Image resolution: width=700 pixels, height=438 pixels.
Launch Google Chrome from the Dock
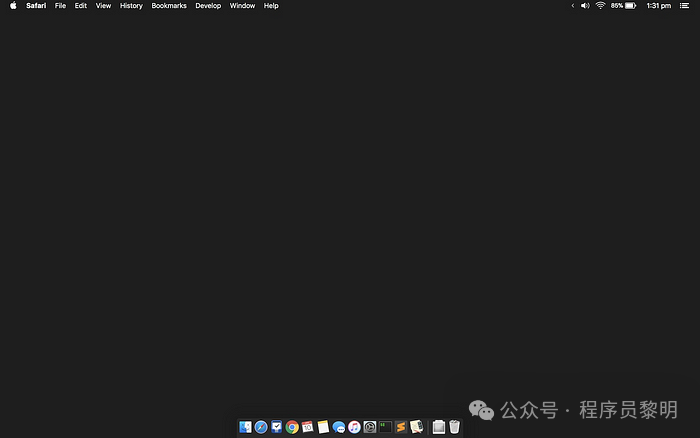point(292,427)
